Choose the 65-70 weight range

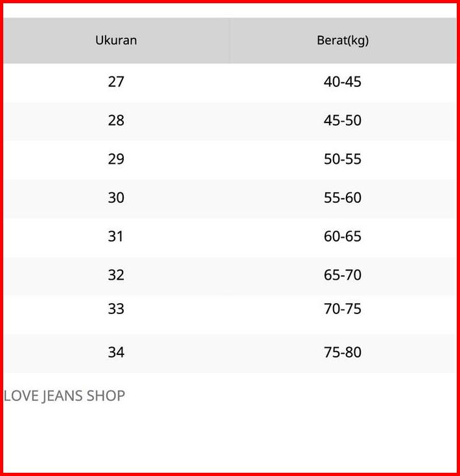(343, 275)
